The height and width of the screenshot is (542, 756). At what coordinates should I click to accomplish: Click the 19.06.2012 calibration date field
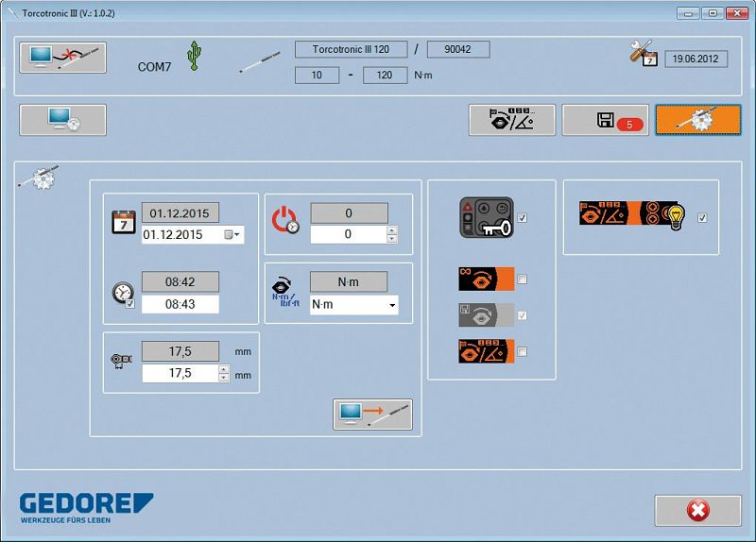pyautogui.click(x=696, y=59)
